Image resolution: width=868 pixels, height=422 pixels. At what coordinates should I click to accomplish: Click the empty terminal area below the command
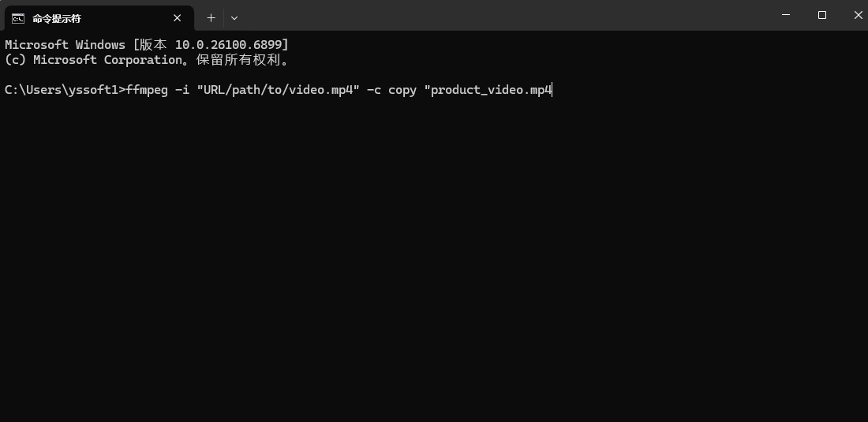click(434, 260)
